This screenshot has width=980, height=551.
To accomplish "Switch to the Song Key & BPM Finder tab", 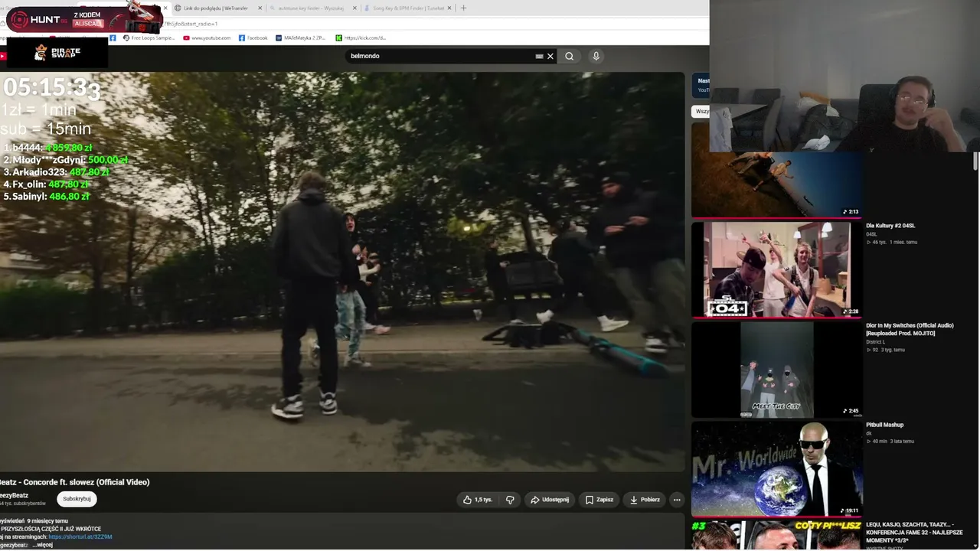I will click(x=407, y=8).
